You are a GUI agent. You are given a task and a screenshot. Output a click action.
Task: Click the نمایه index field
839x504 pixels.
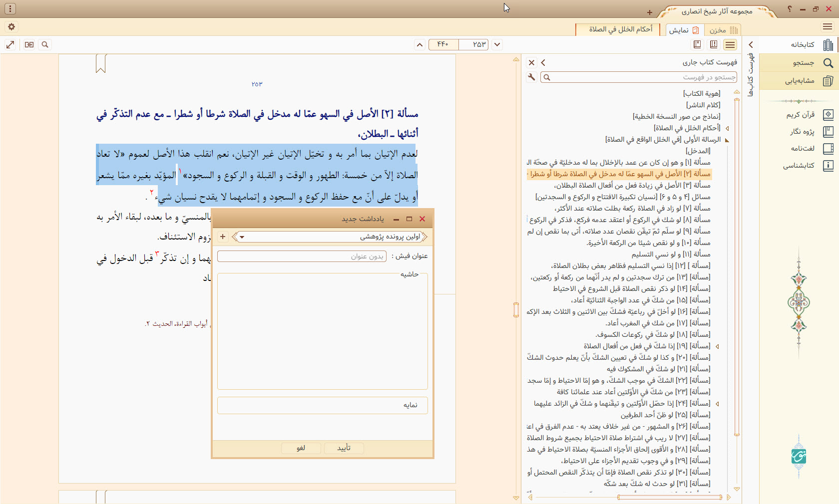(x=323, y=405)
